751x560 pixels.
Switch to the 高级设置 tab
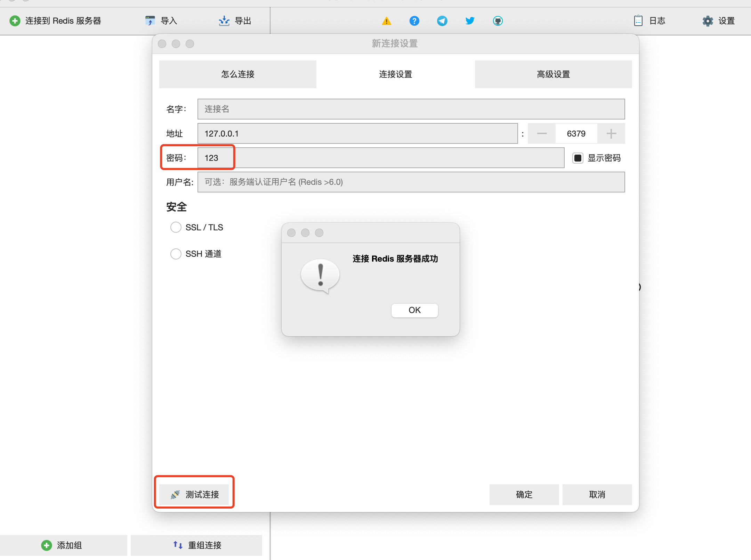[x=553, y=74]
